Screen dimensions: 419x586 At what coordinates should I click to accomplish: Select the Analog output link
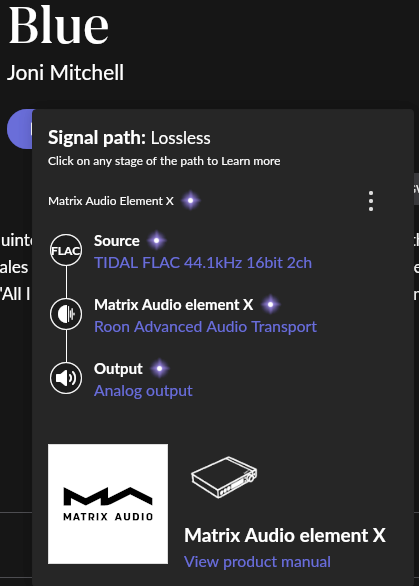click(x=144, y=391)
